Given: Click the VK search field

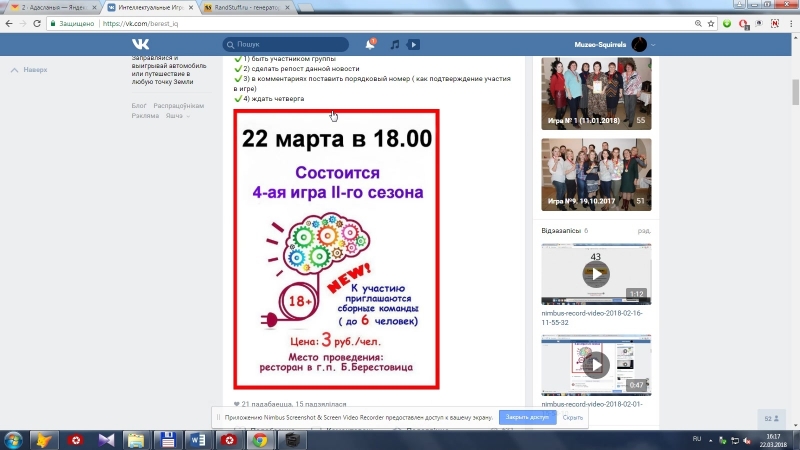Looking at the screenshot, I should (x=286, y=44).
